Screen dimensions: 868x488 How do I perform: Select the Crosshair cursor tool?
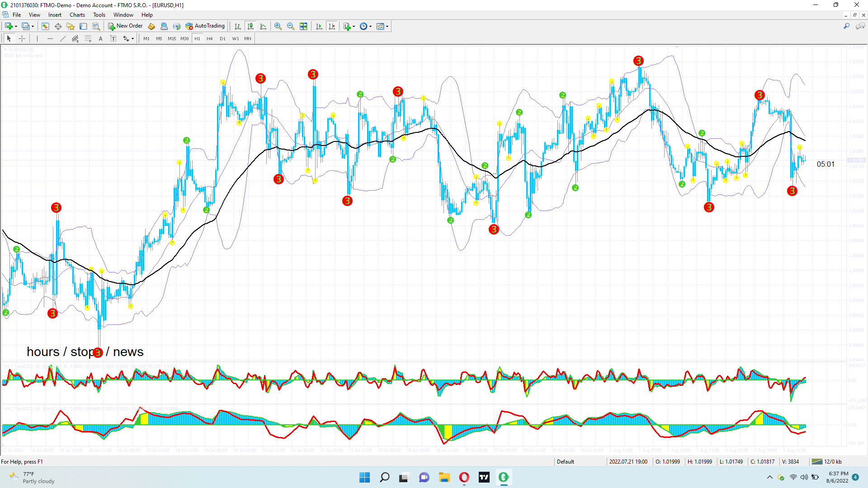(22, 39)
